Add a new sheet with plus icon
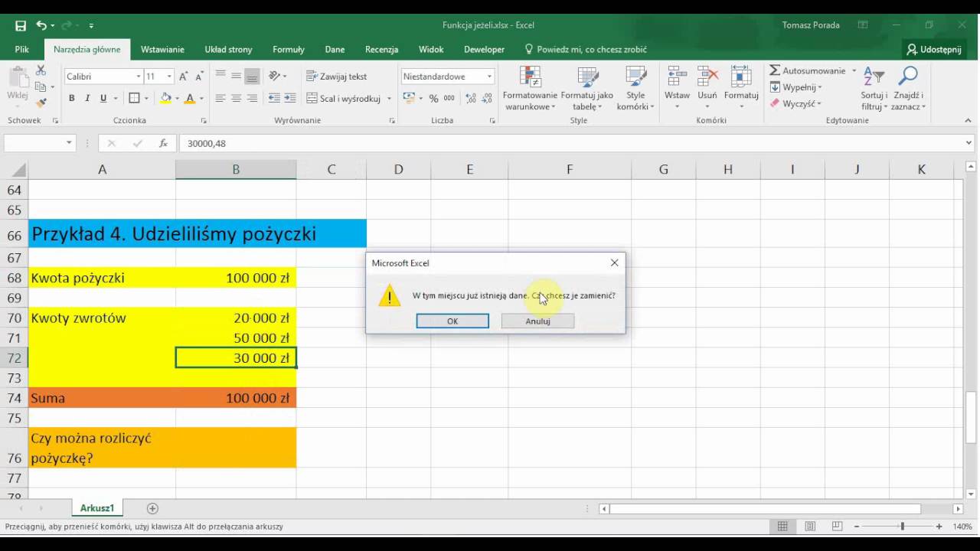Viewport: 980px width, 551px height. (x=152, y=508)
